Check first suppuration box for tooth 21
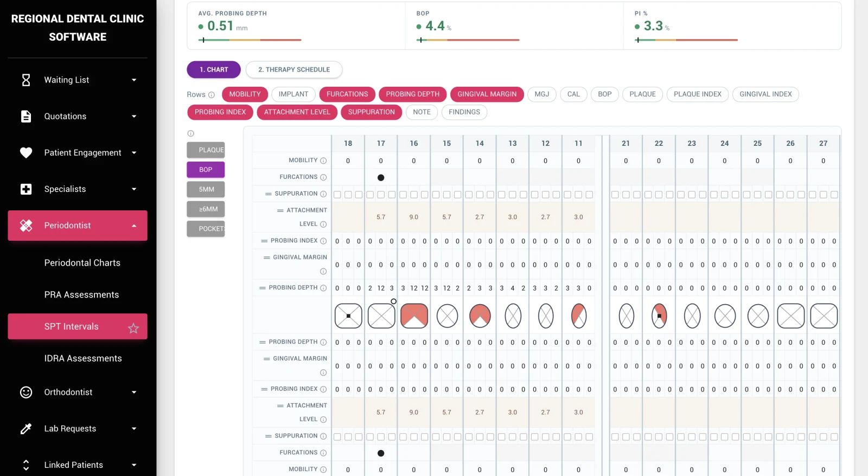Viewport: 868px width, 476px height. click(x=615, y=195)
